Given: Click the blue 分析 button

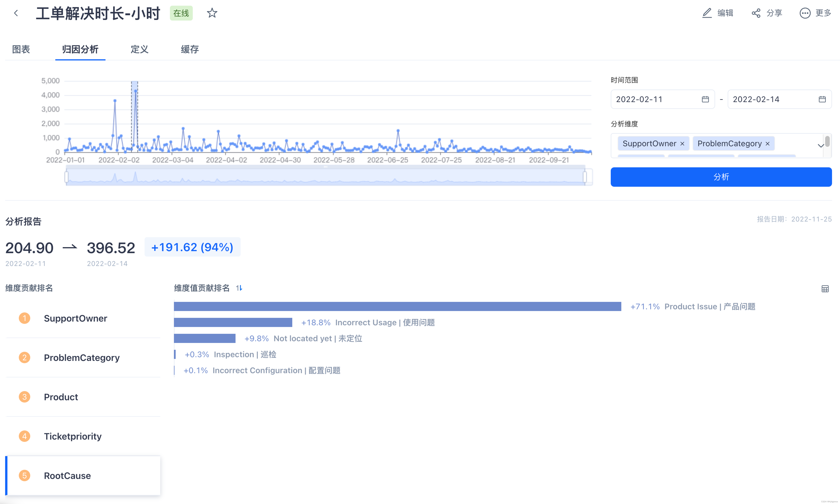Looking at the screenshot, I should [x=721, y=177].
